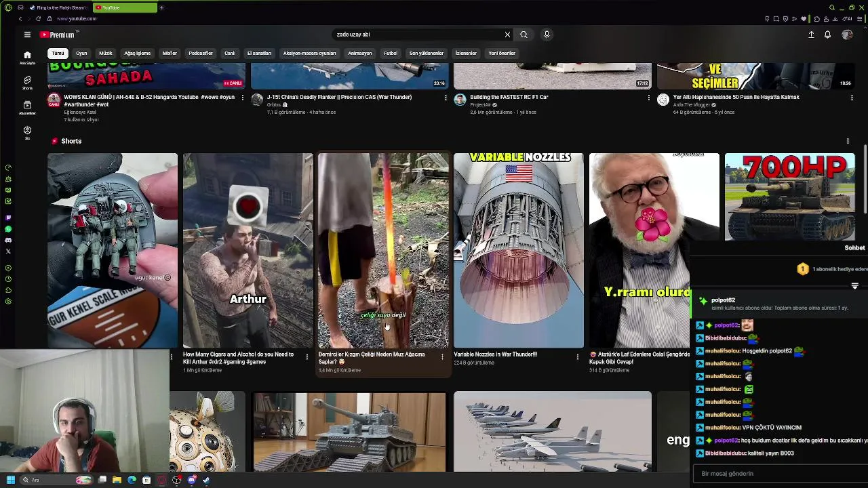Open Ana Sayfa in the left sidebar
The image size is (868, 488).
click(27, 58)
